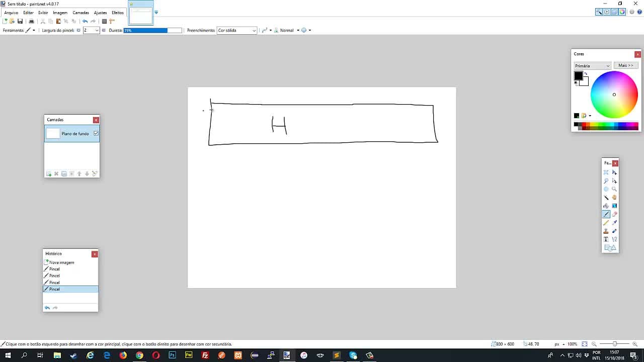Select the Pan hand tool
The height and width of the screenshot is (362, 644).
point(614,198)
